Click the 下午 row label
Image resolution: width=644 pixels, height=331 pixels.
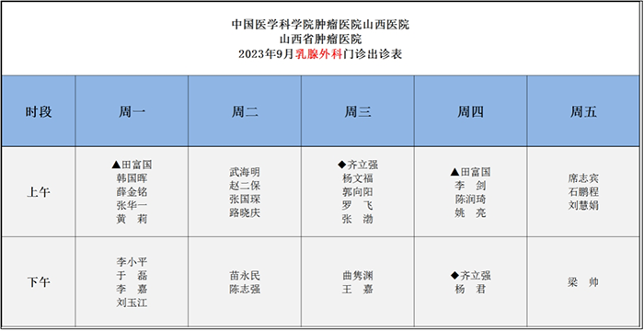coord(39,282)
